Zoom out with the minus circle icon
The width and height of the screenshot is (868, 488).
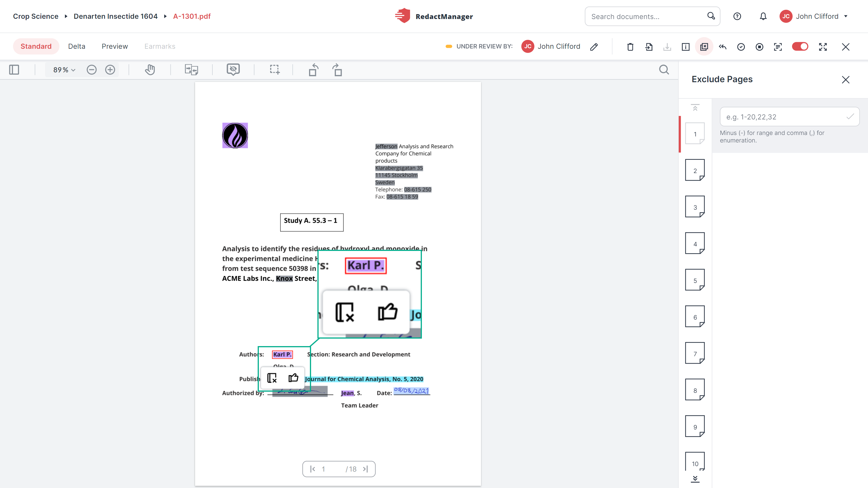92,70
